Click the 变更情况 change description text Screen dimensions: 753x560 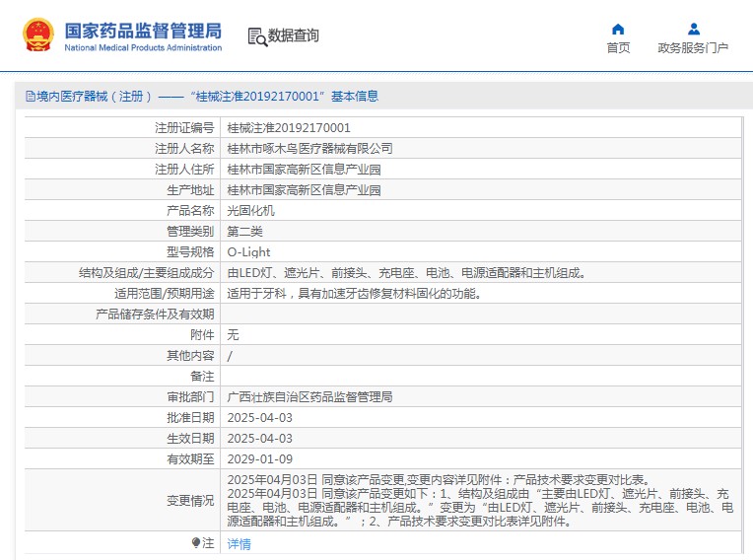tap(480, 501)
